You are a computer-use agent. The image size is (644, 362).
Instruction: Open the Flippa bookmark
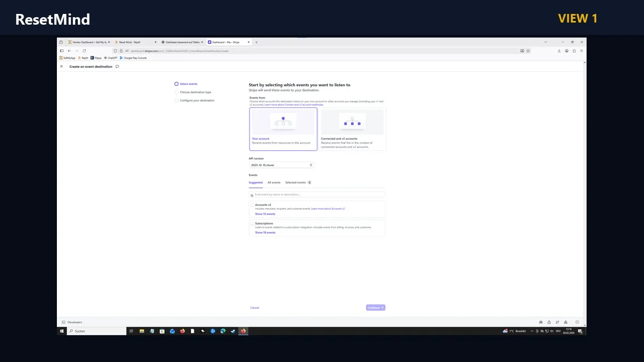[96, 57]
